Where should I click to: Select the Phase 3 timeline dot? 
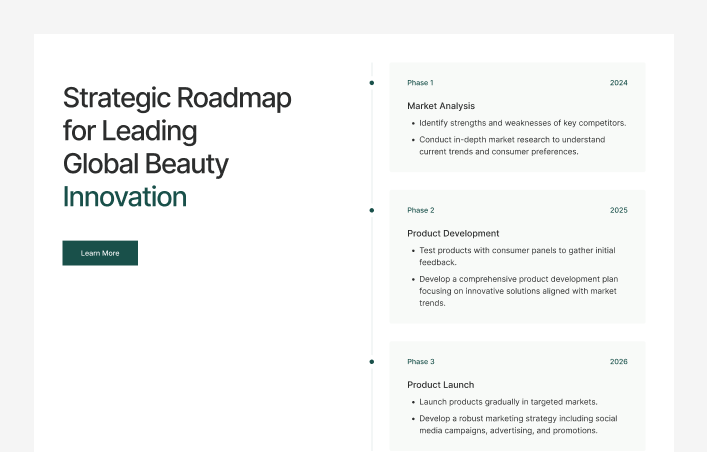(x=372, y=361)
